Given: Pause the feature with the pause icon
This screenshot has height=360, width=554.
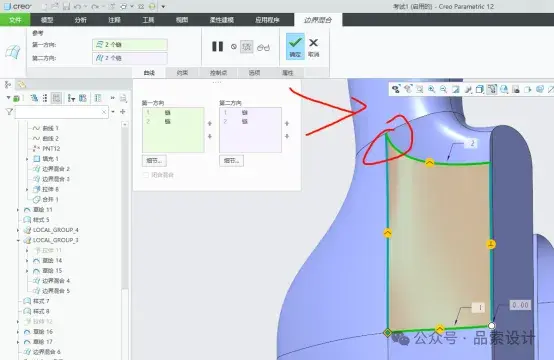Looking at the screenshot, I should [x=217, y=46].
